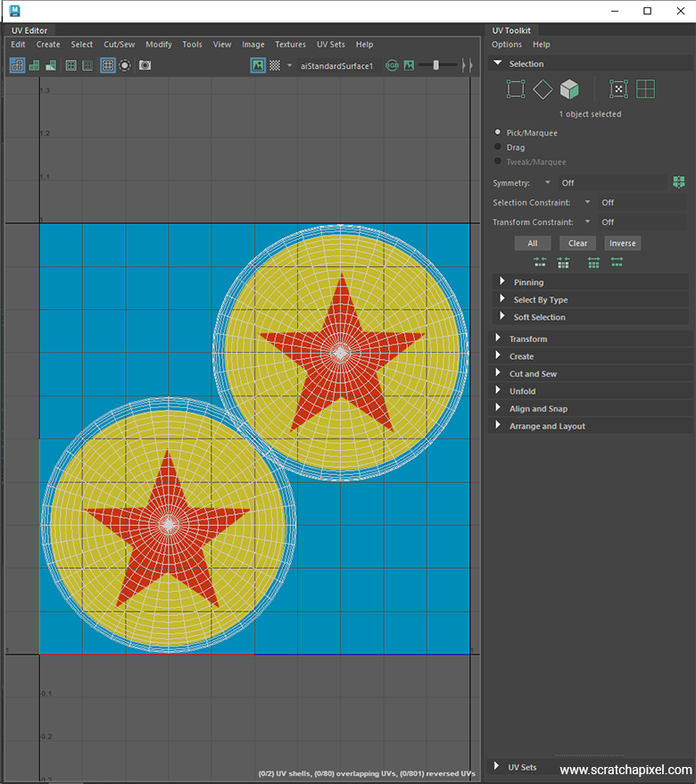
Task: Open the checker texture dropdown arrow
Action: click(289, 65)
